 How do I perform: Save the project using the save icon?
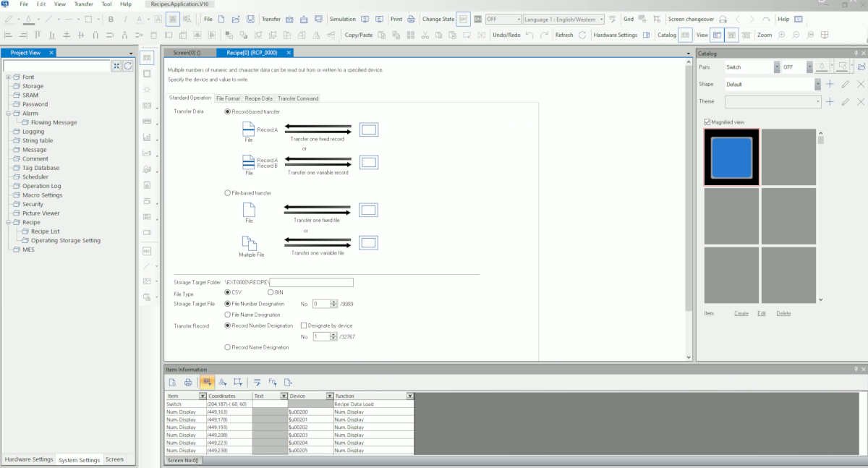[251, 19]
